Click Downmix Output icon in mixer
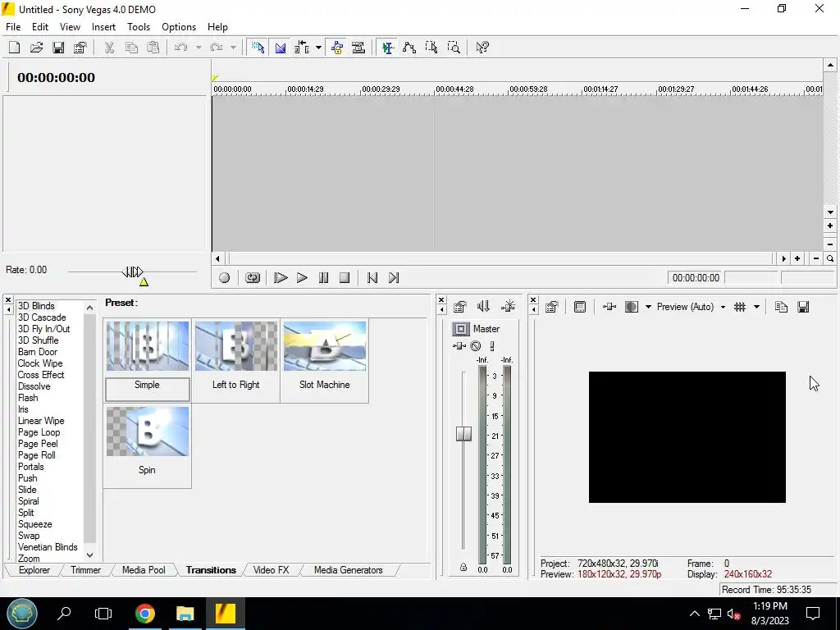 483,307
